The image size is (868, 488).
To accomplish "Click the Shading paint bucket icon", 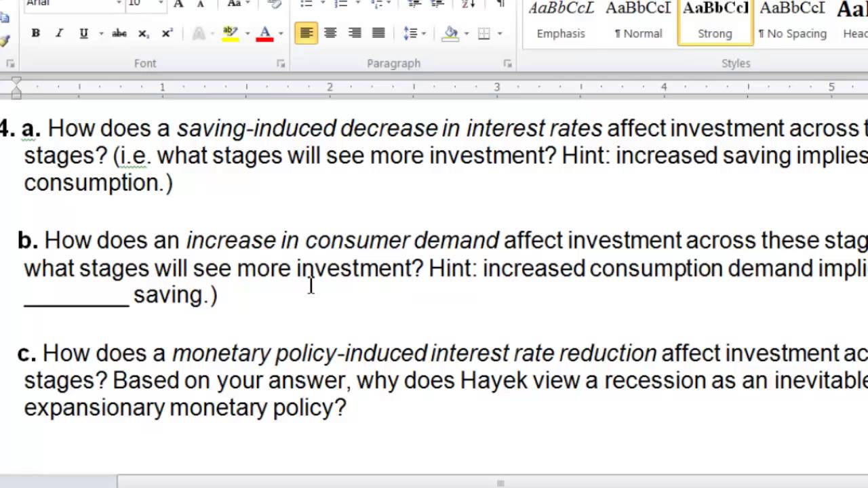I will click(x=451, y=33).
